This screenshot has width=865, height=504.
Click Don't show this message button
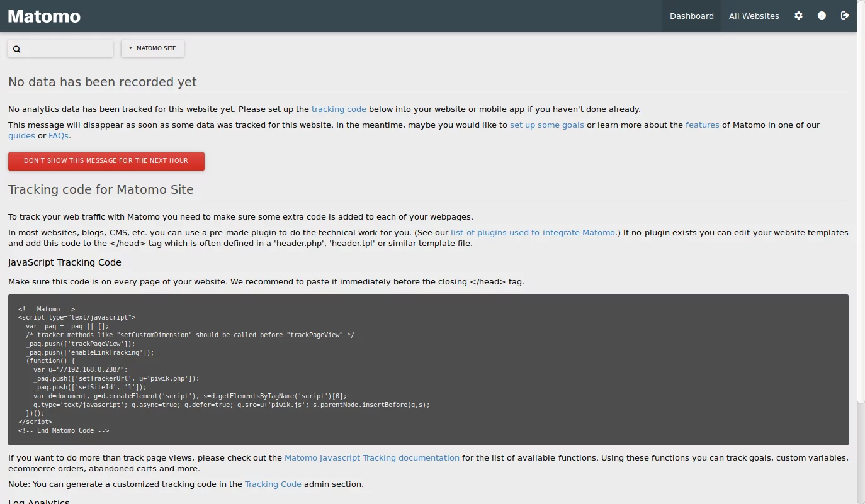point(106,161)
